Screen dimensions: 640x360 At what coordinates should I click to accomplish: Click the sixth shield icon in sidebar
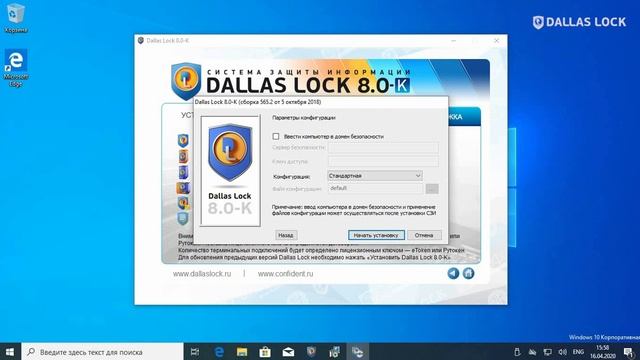pos(183,219)
